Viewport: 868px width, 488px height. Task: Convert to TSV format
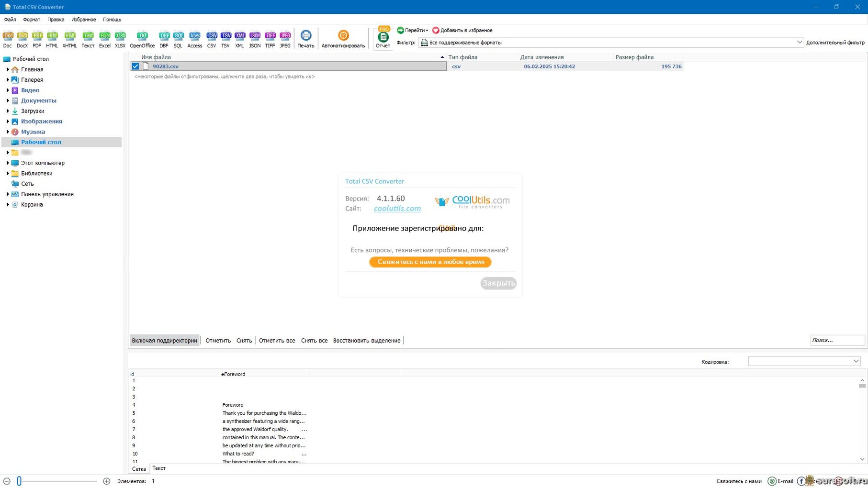225,39
